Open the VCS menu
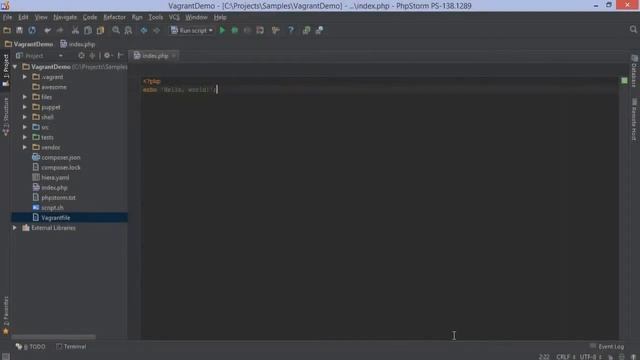This screenshot has width=640, height=360. click(x=174, y=17)
